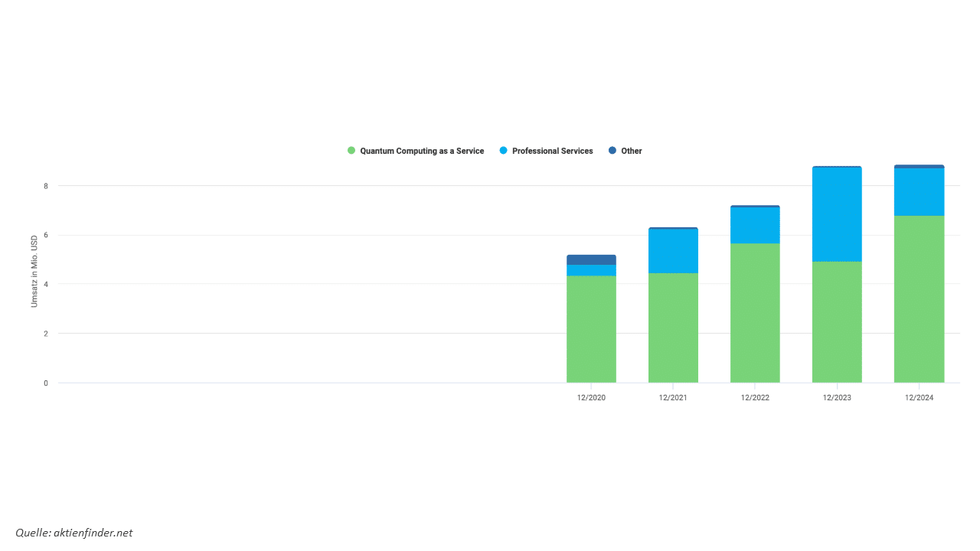Image resolution: width=980 pixels, height=551 pixels.
Task: Click the 12/2024 x-axis label
Action: 919,398
